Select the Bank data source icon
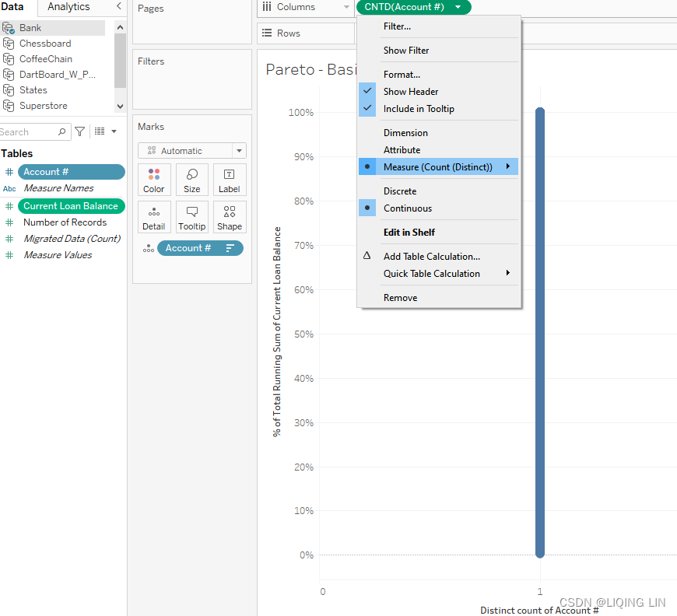Viewport: 677px width, 616px height. (x=9, y=28)
